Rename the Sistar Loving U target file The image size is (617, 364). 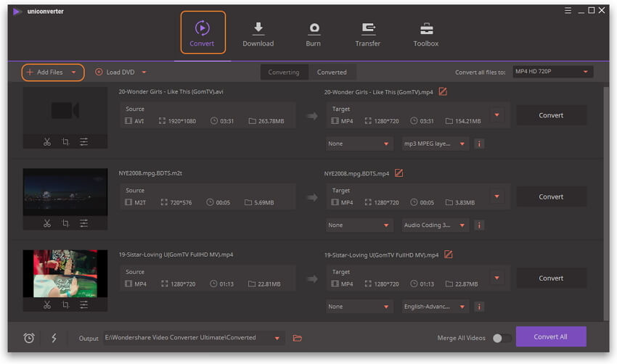pyautogui.click(x=448, y=255)
